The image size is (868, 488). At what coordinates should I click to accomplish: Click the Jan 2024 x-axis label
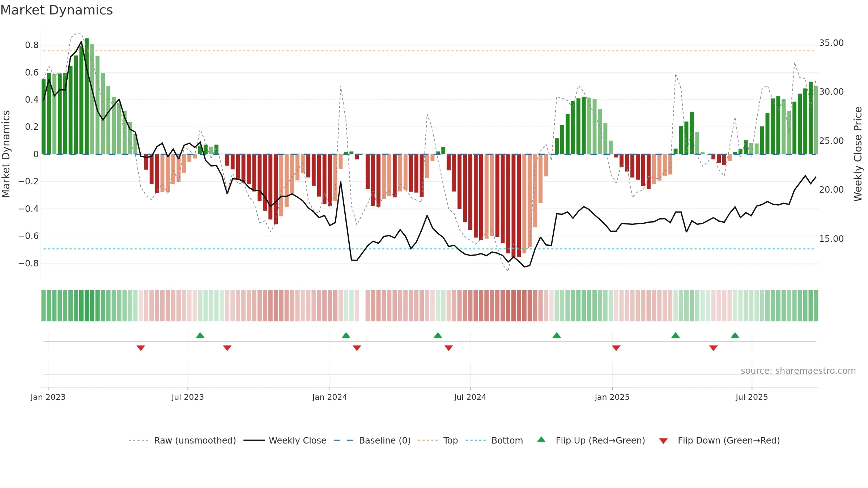point(330,397)
